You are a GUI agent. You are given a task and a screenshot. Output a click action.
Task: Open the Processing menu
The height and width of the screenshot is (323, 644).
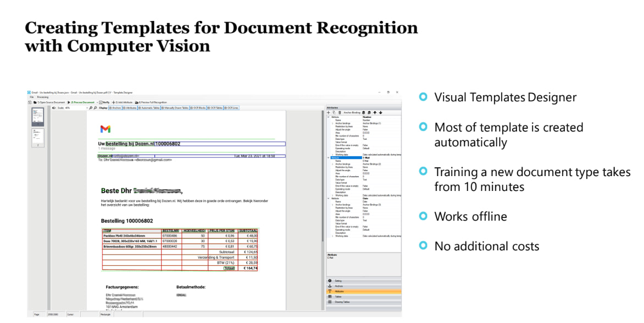point(43,97)
